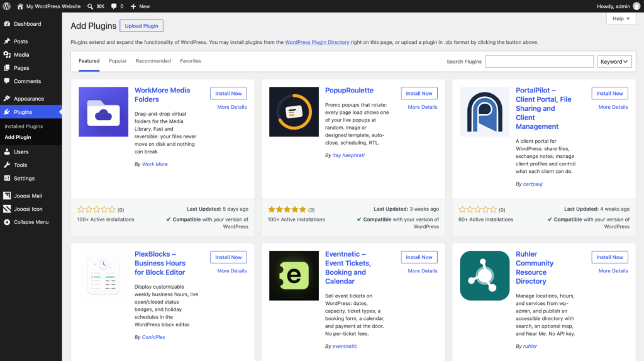Install PortalPilot plugin now
Viewport: 644px width, 361px height.
tap(609, 93)
